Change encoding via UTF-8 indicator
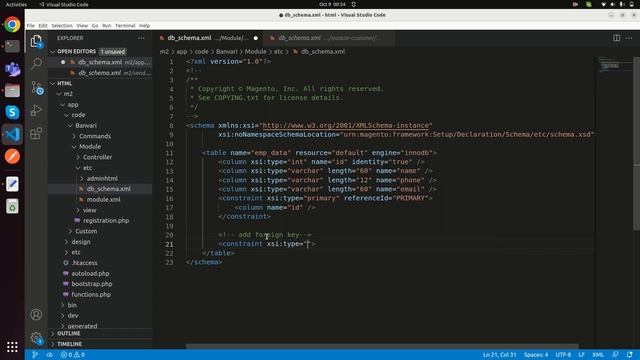The width and height of the screenshot is (640, 360). (563, 355)
